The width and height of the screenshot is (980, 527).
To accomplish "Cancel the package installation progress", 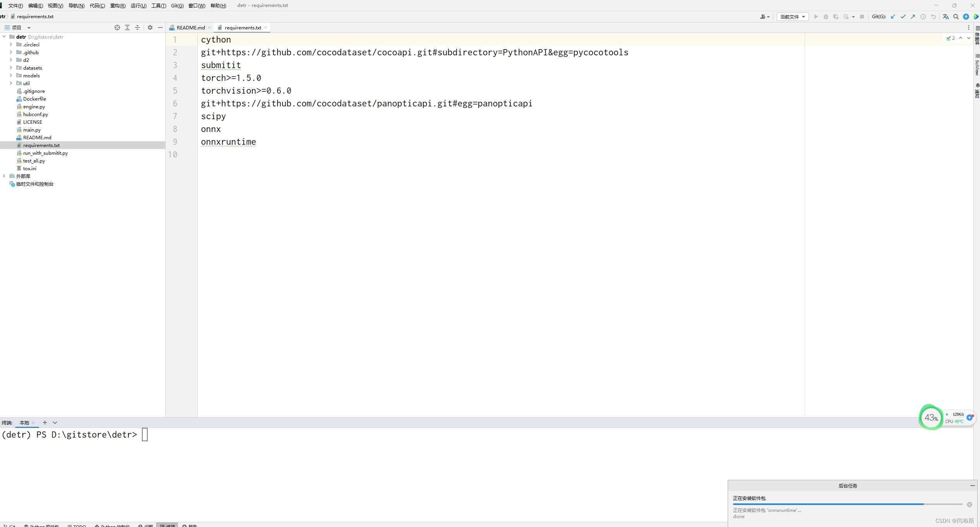I will pos(970,505).
